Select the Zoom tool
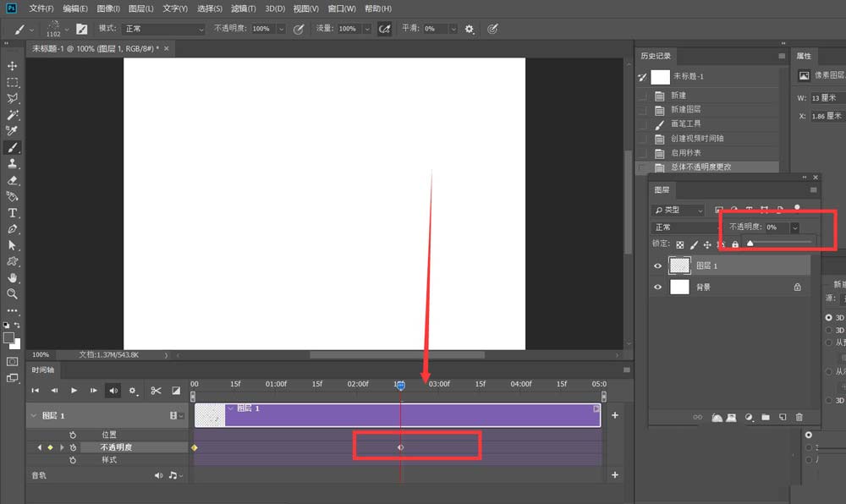Screen dimensions: 846x504 click(x=12, y=293)
